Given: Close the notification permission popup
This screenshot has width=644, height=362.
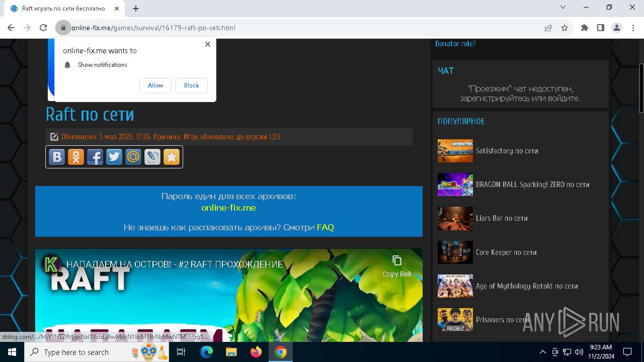Looking at the screenshot, I should [208, 44].
